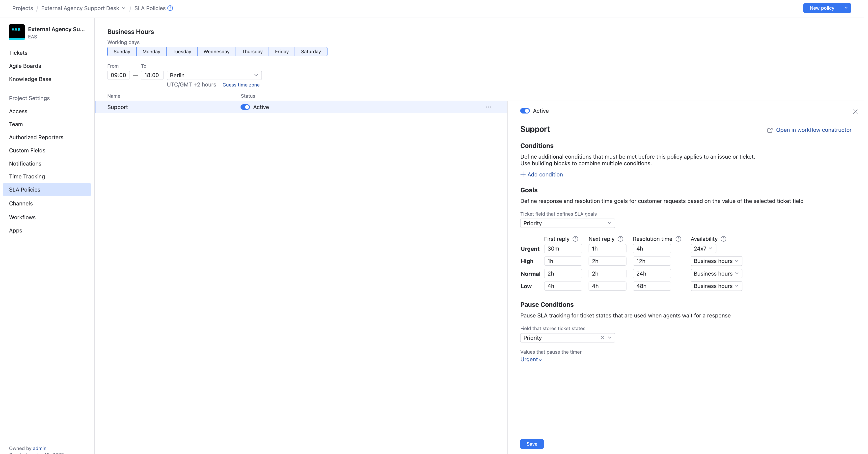Click the EAS project avatar icon
The height and width of the screenshot is (454, 868).
pos(17,32)
